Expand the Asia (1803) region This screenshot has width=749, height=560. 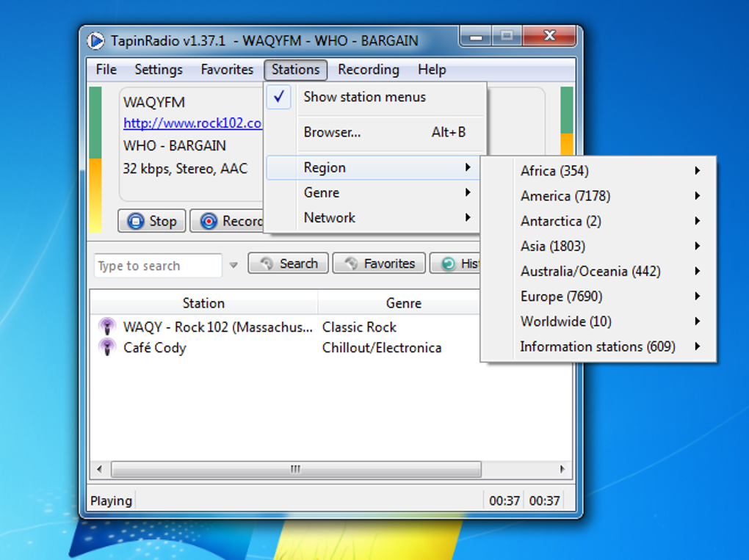point(598,246)
